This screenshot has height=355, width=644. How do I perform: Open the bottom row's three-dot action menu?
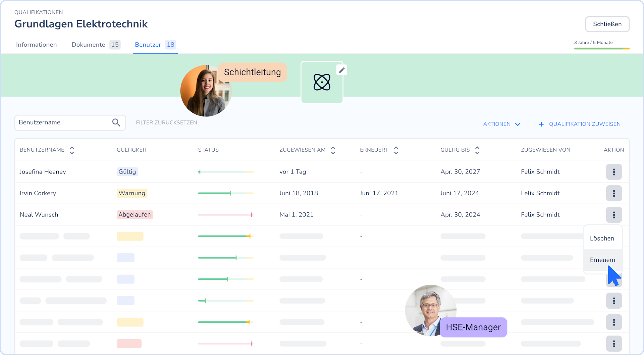coord(614,344)
